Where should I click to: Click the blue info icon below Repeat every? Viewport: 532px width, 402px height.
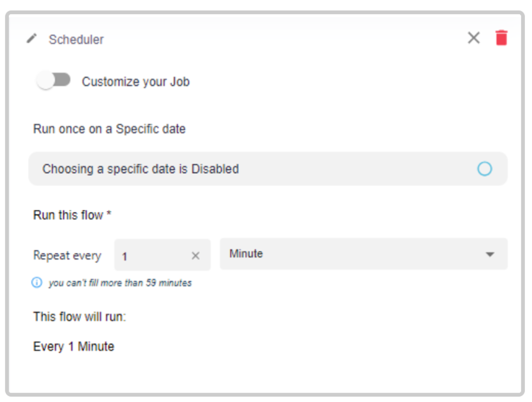point(37,282)
